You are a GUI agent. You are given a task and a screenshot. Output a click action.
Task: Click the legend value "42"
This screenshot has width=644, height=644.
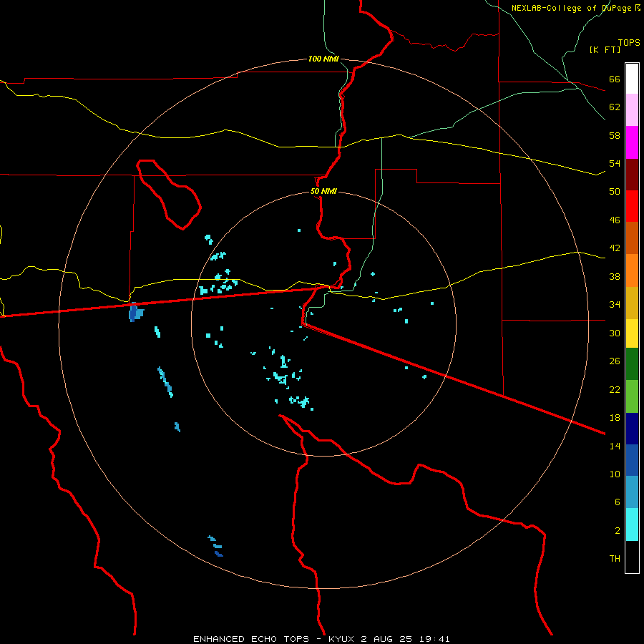tap(615, 248)
